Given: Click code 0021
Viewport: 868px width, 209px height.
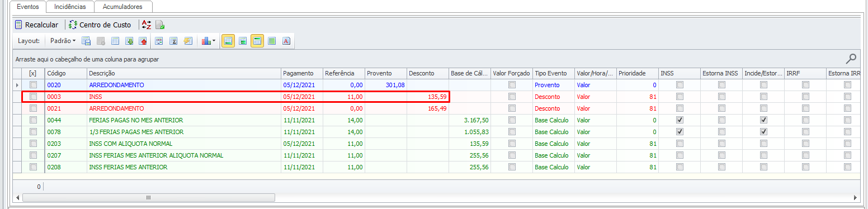Looking at the screenshot, I should (x=54, y=108).
